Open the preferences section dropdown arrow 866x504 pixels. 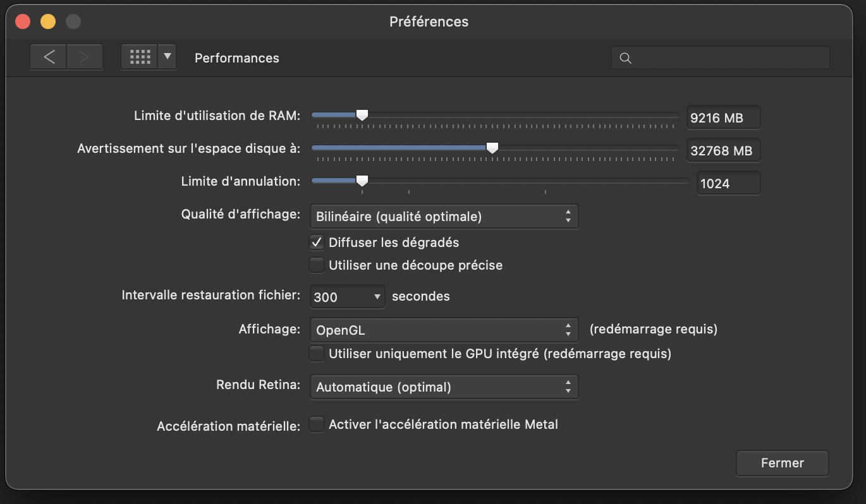tap(167, 57)
